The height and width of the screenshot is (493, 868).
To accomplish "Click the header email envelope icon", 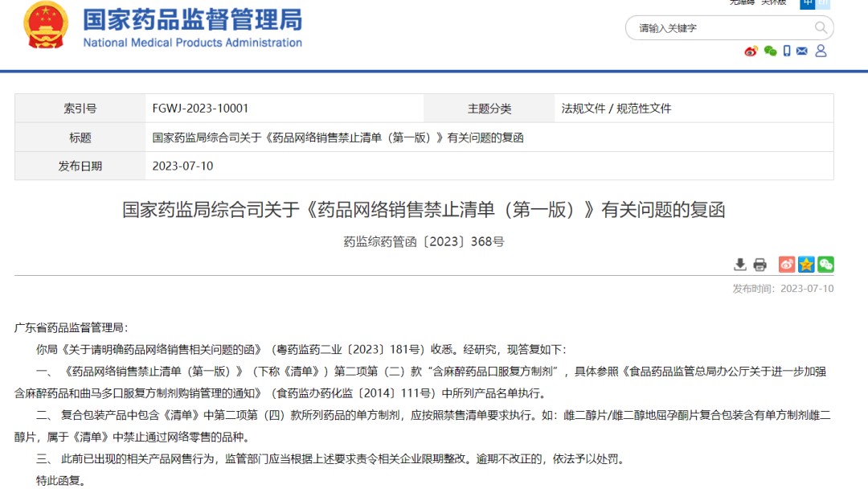I will point(801,51).
